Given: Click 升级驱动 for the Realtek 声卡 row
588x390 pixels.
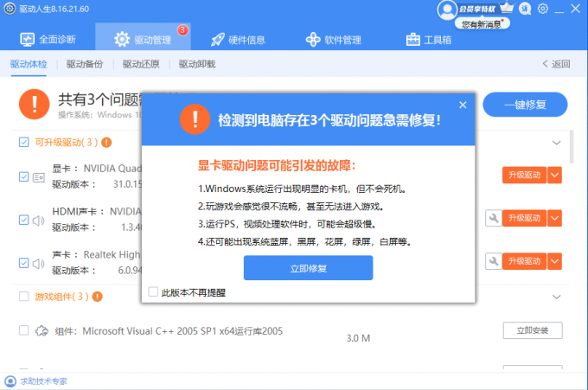Looking at the screenshot, I should 524,261.
